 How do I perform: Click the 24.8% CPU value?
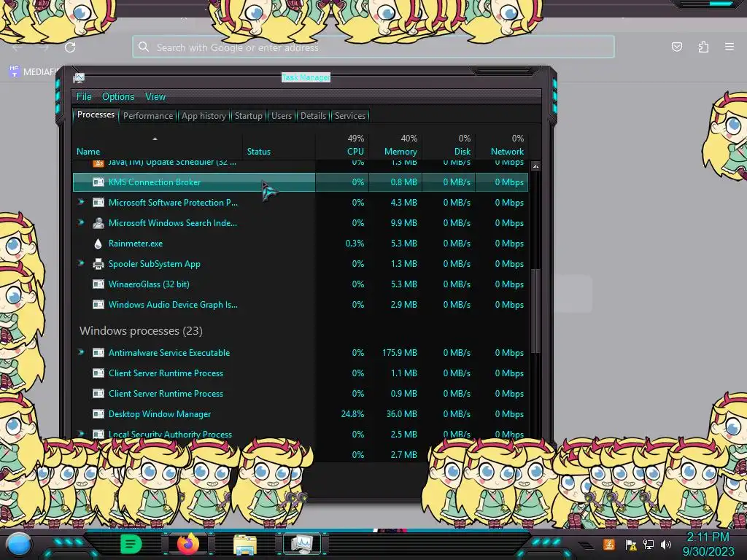(x=352, y=414)
